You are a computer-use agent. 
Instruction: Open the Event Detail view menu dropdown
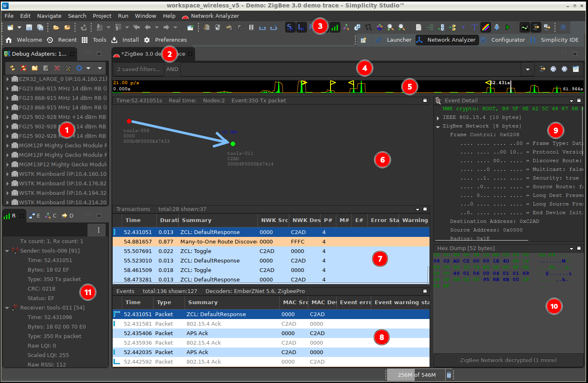click(571, 101)
